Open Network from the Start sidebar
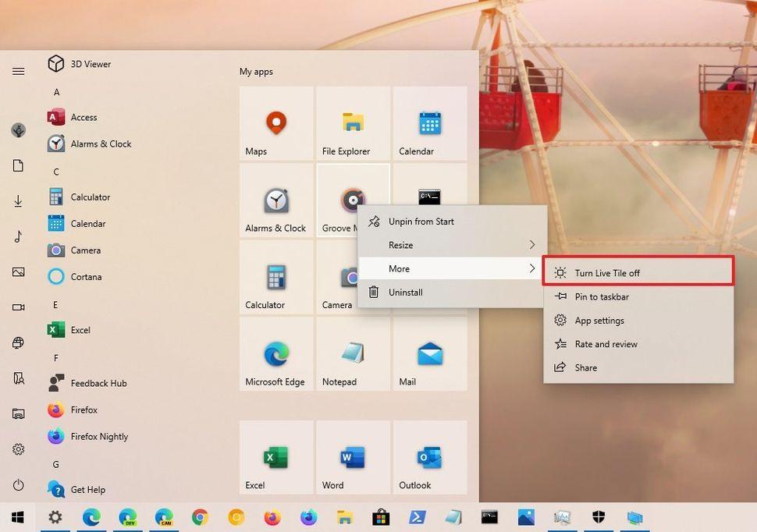The width and height of the screenshot is (757, 532). click(19, 342)
